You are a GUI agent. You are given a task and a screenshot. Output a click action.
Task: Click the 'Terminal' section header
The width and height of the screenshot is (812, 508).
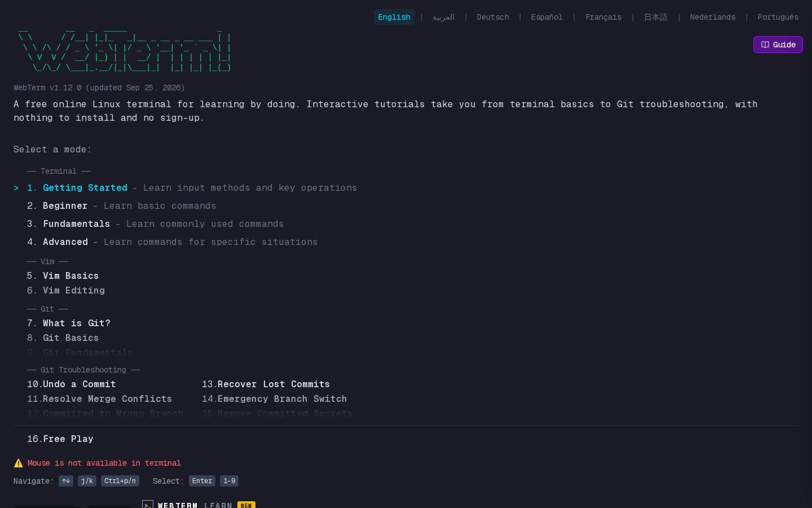(x=59, y=171)
